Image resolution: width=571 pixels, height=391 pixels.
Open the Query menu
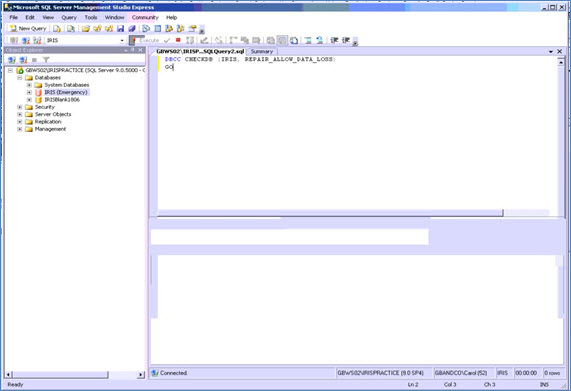69,17
